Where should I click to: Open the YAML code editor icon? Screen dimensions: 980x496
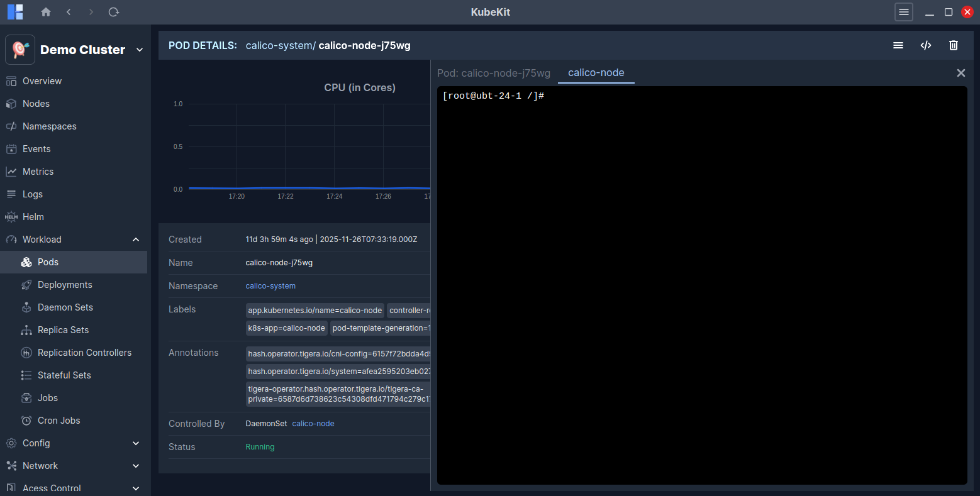pyautogui.click(x=925, y=45)
